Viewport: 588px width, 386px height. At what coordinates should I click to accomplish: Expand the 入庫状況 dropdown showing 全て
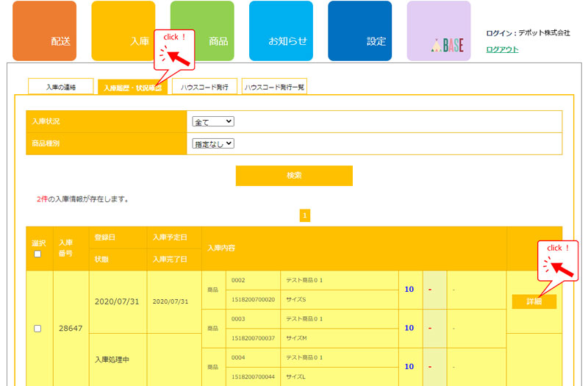point(212,121)
